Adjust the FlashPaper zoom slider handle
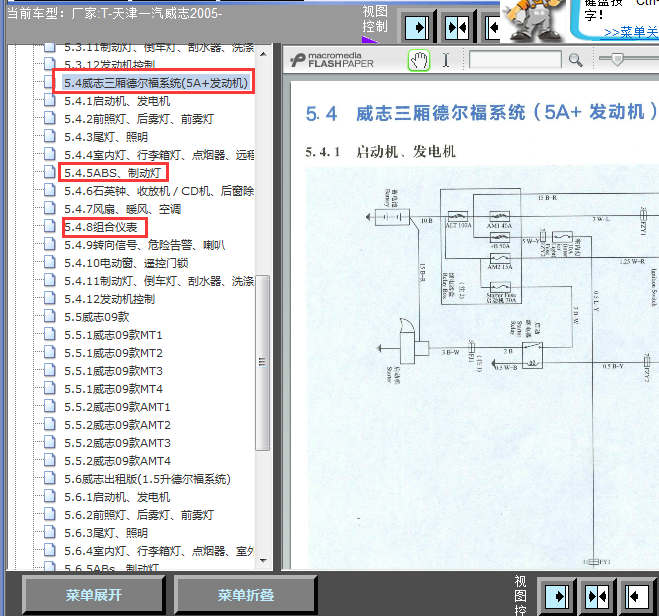Screen dimensions: 659x616 (617, 59)
